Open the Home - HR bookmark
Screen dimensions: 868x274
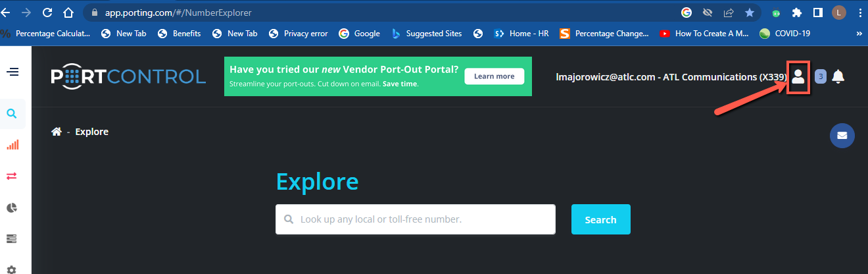pos(521,34)
